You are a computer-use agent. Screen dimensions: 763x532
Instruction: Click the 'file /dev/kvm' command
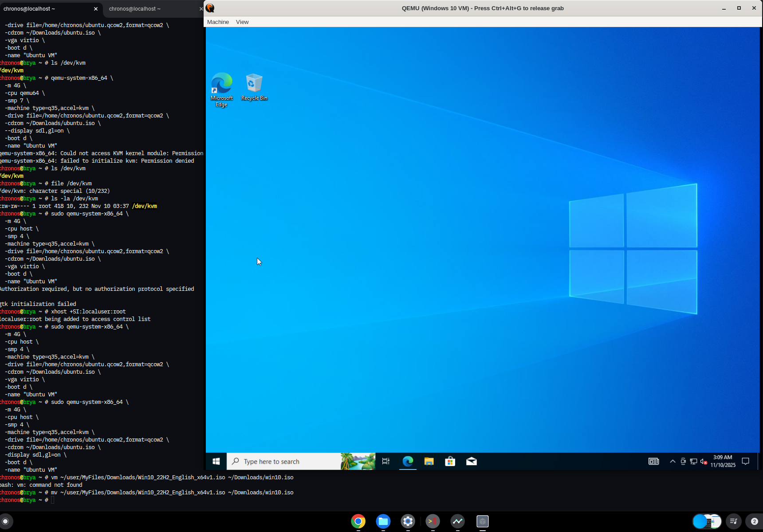pyautogui.click(x=71, y=184)
